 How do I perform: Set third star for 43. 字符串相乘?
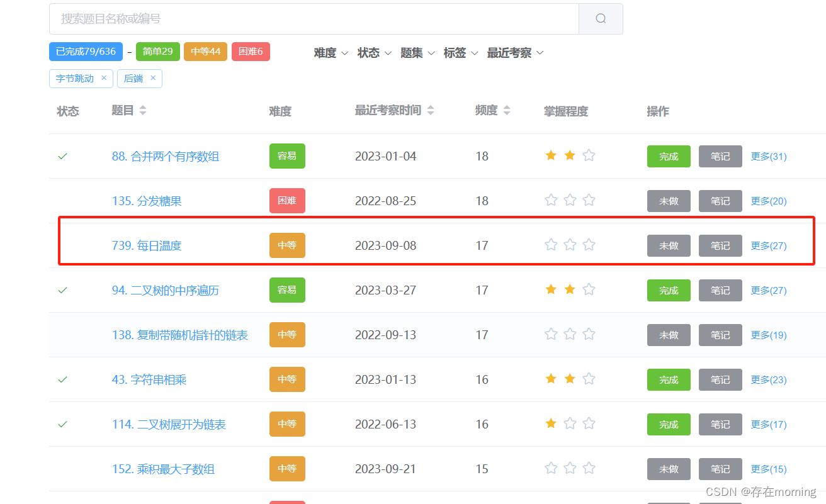(589, 379)
